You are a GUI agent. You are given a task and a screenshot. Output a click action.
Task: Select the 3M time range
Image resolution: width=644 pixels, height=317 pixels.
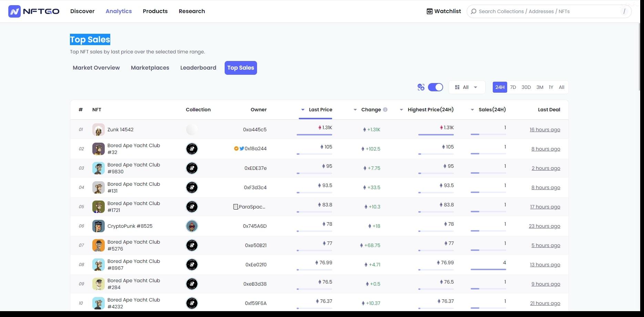[x=540, y=87]
